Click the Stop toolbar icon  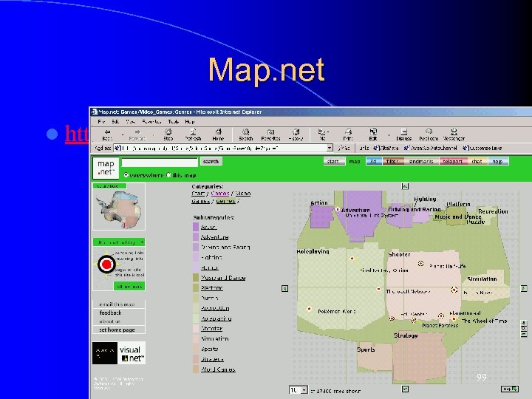coord(168,134)
